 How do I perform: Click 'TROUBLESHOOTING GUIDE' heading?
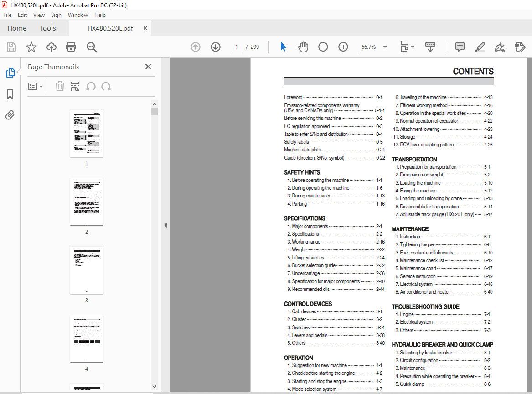pos(425,306)
